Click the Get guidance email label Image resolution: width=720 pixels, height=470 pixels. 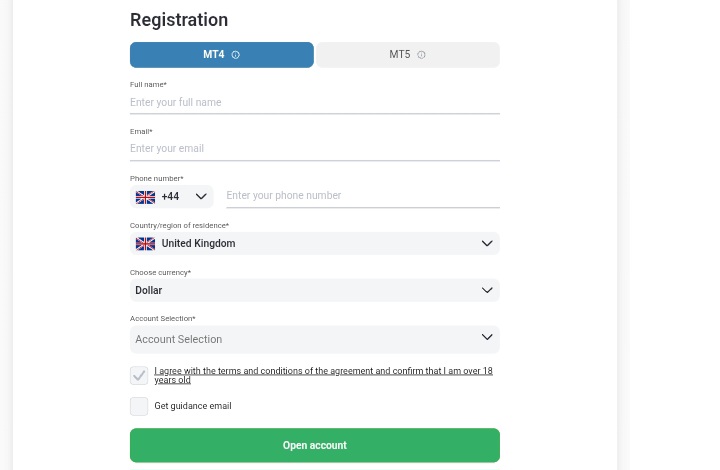click(193, 406)
